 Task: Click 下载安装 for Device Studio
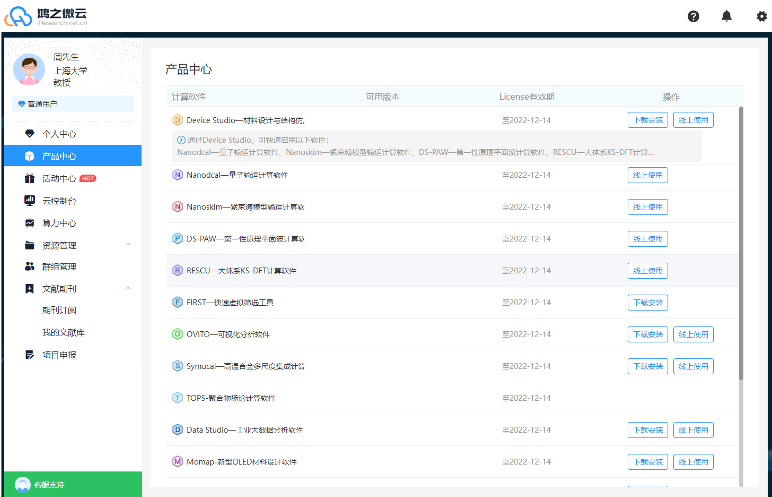point(647,120)
